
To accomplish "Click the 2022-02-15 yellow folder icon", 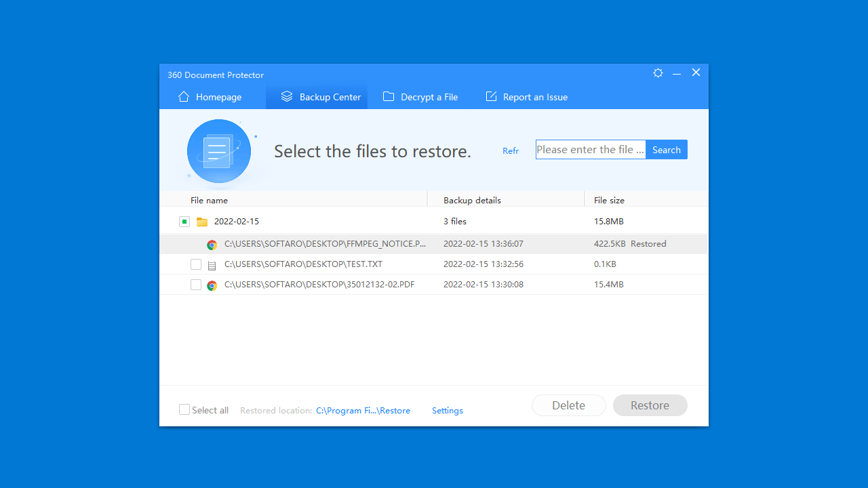I will 202,222.
